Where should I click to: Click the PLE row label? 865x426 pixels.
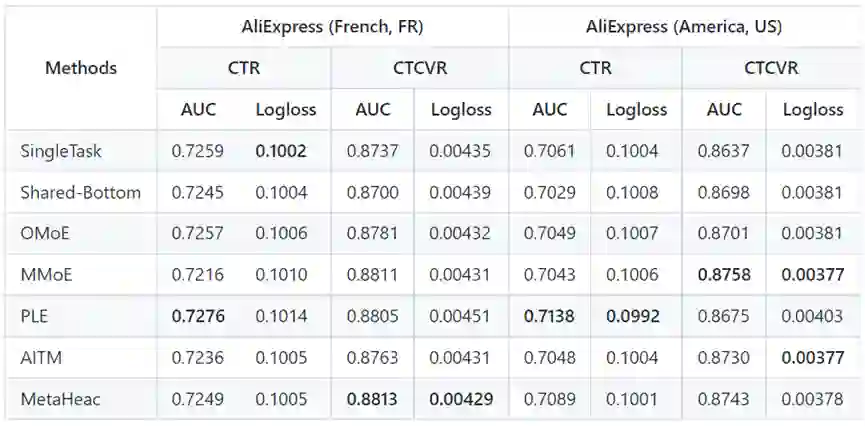point(35,316)
